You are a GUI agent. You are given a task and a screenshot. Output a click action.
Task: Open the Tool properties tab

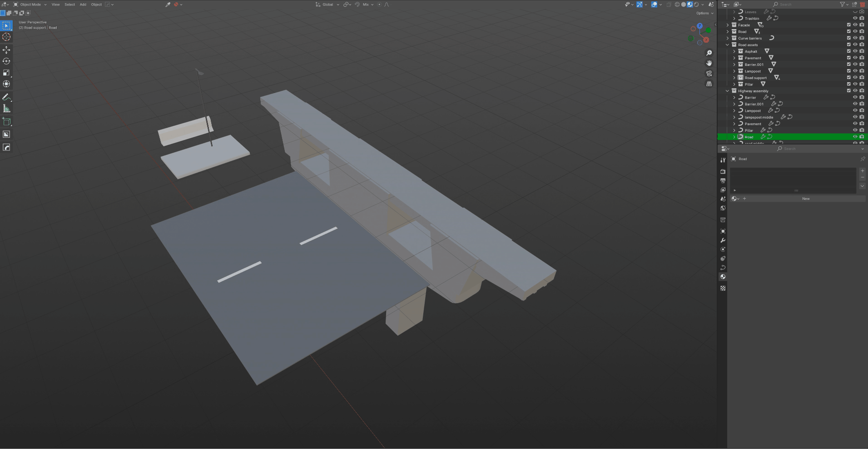tap(723, 160)
